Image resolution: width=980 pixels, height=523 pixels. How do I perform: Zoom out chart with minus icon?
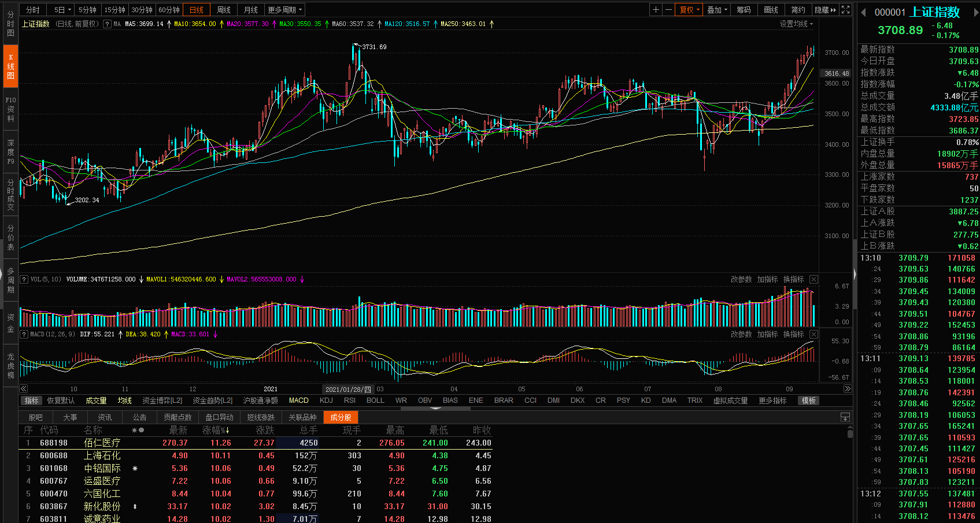tap(668, 10)
